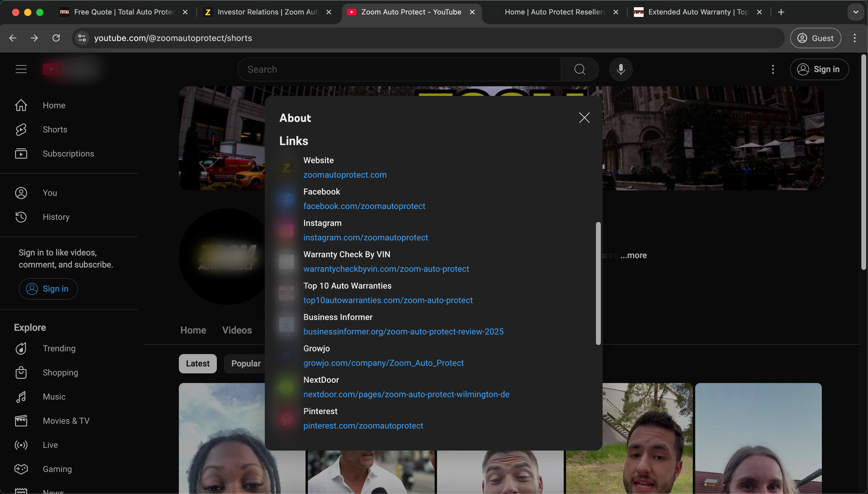
Task: Click the Website favicon Z icon
Action: click(286, 168)
